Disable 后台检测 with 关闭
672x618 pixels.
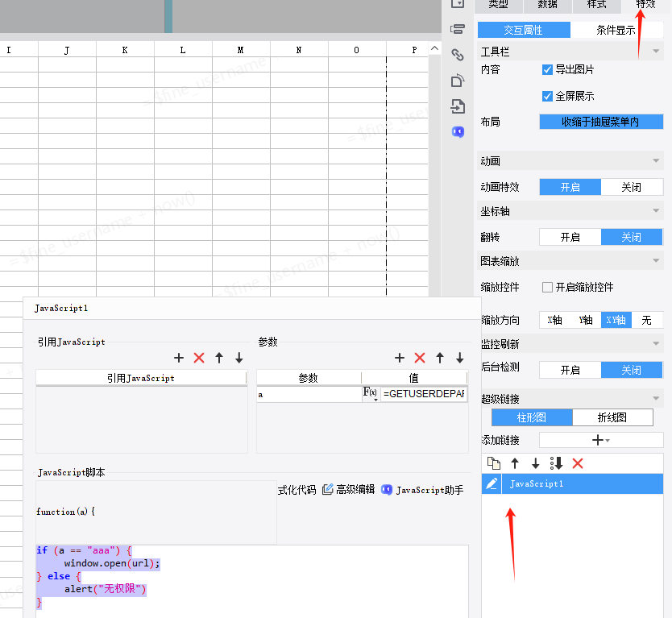(x=632, y=370)
